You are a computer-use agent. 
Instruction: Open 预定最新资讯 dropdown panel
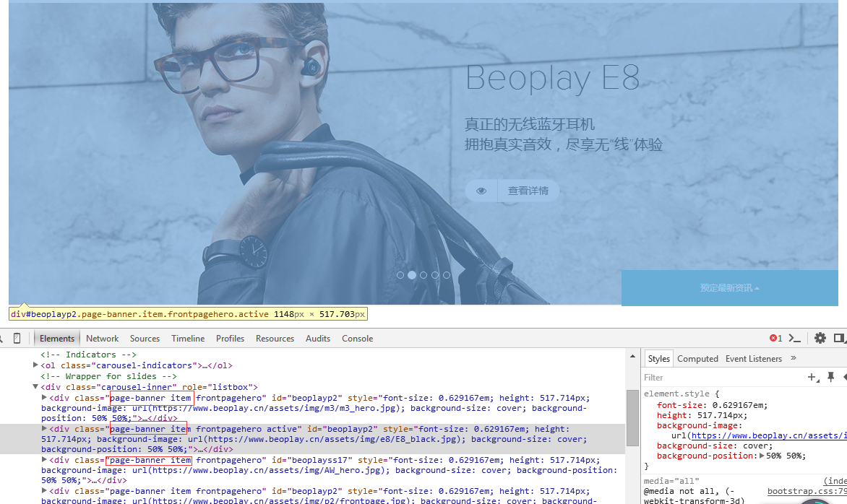pyautogui.click(x=730, y=288)
